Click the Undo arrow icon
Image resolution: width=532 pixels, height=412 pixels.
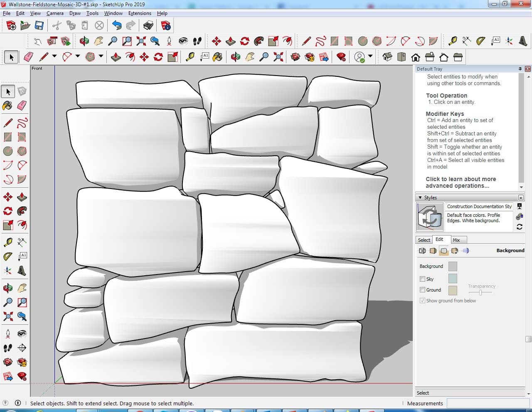pos(117,26)
